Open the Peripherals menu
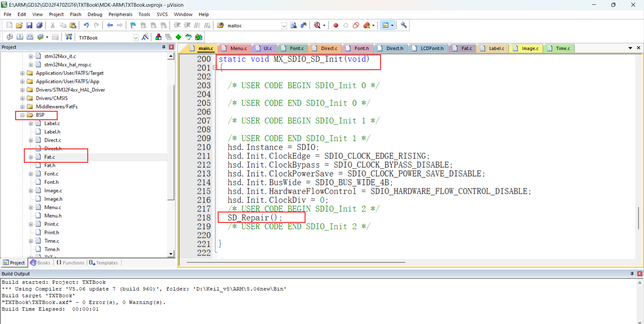 pos(120,14)
